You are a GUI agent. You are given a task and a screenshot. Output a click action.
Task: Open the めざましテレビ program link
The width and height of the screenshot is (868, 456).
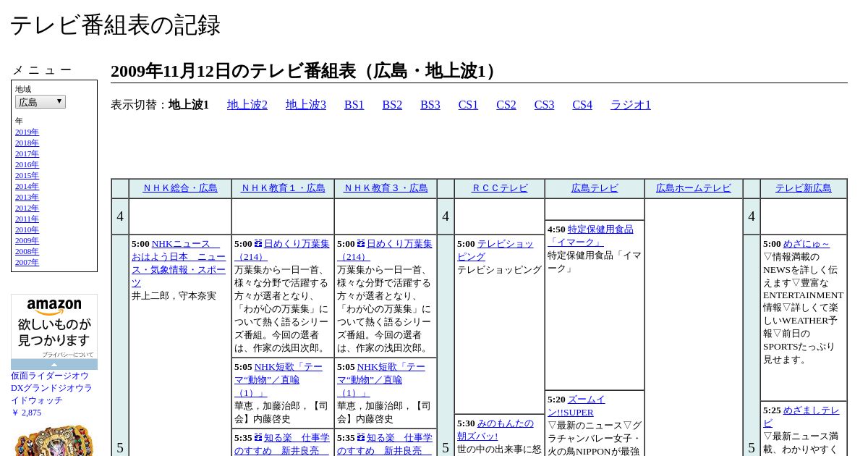coord(801,417)
